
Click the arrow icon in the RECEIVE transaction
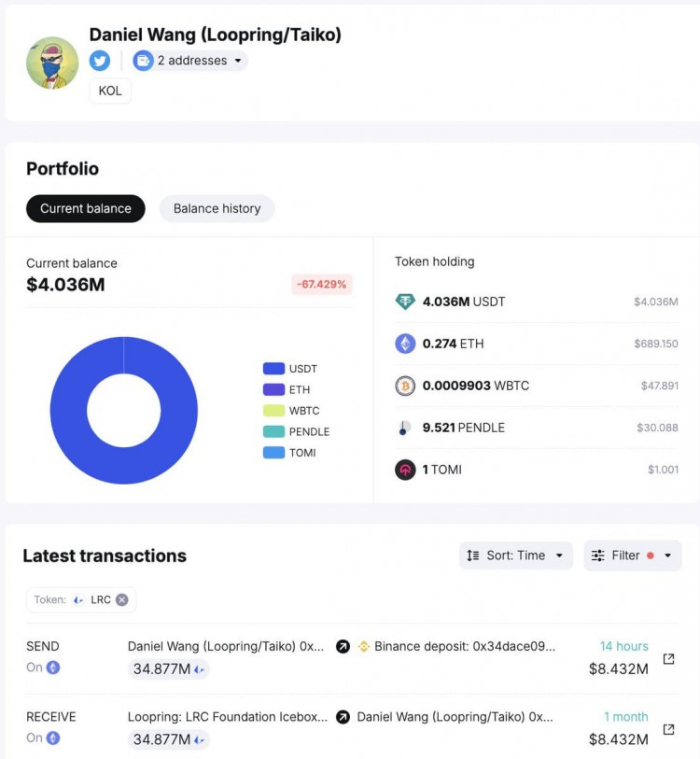(x=343, y=717)
